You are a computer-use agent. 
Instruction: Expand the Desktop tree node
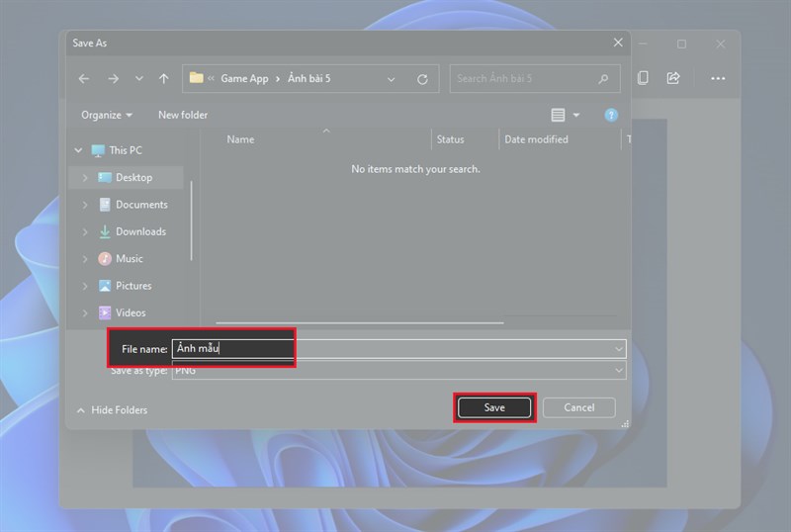85,178
